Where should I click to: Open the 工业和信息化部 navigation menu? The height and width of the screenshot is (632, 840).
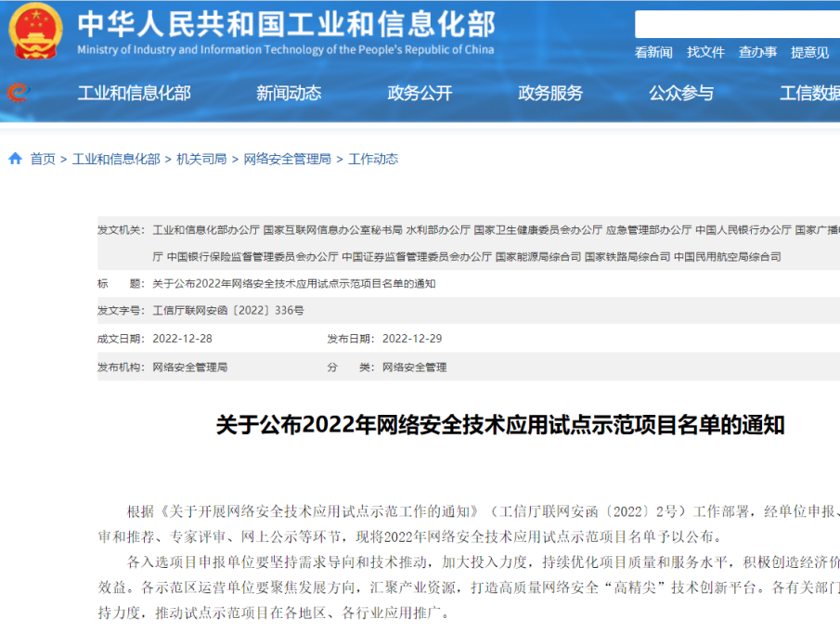coord(134,93)
